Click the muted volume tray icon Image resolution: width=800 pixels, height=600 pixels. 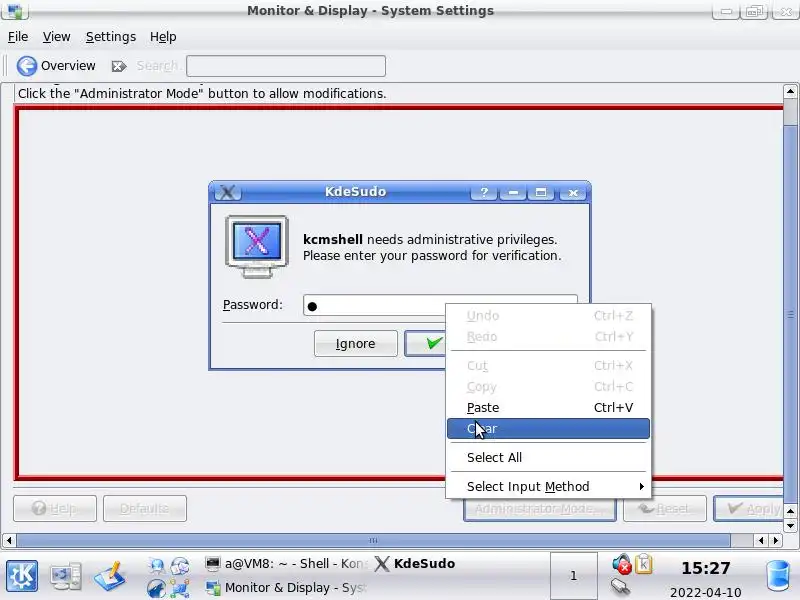point(621,564)
